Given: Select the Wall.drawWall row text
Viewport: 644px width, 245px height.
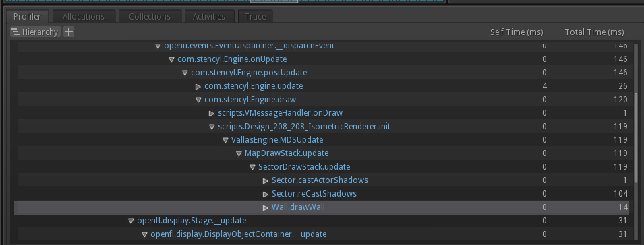Looking at the screenshot, I should point(298,207).
